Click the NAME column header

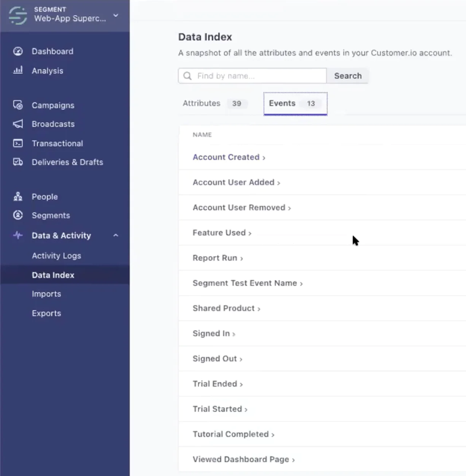[202, 135]
